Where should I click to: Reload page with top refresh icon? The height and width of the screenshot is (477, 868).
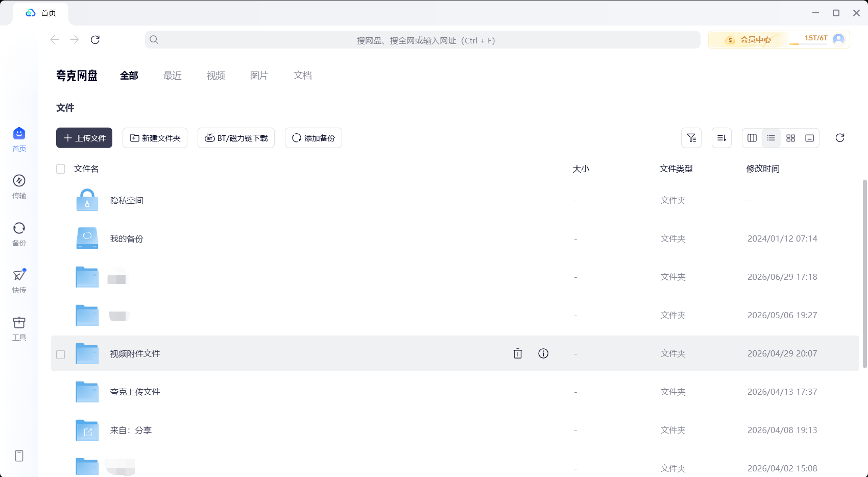click(x=95, y=40)
